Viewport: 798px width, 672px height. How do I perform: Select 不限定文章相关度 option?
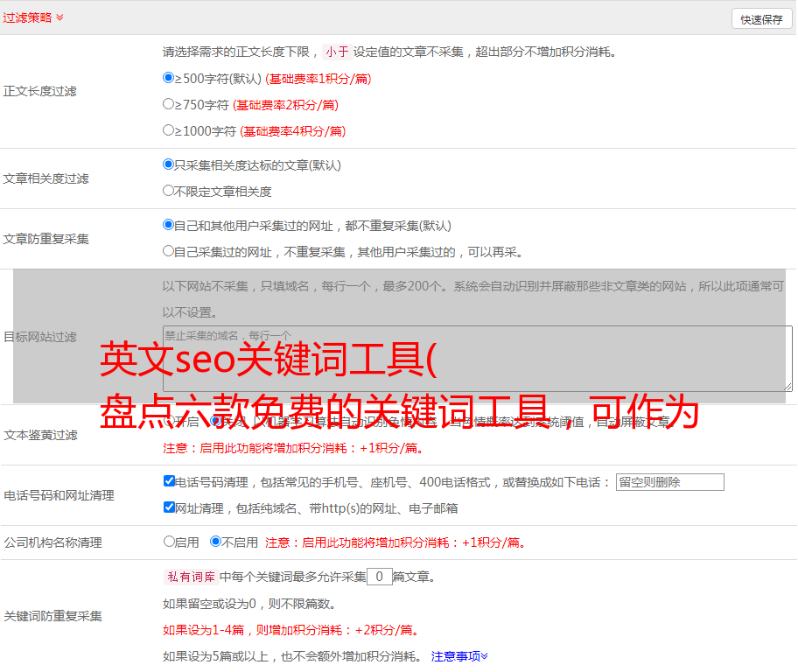169,191
